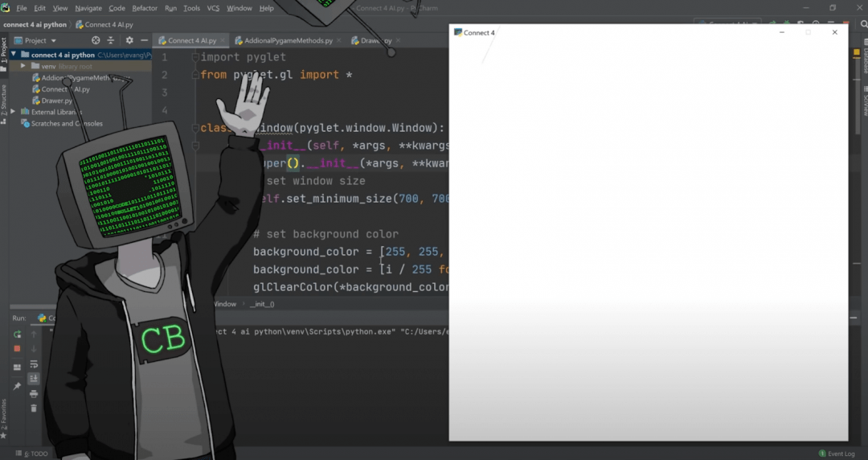Select Drawer.py in the project tree
The height and width of the screenshot is (460, 868).
[x=56, y=101]
